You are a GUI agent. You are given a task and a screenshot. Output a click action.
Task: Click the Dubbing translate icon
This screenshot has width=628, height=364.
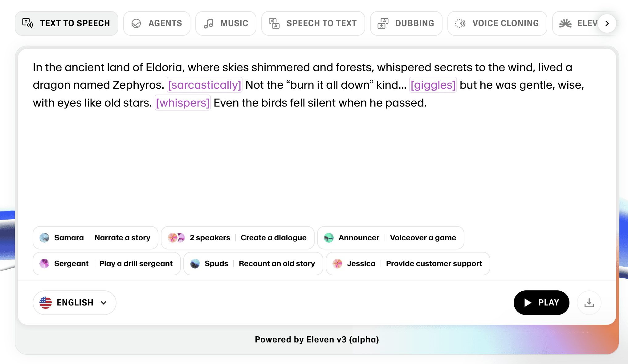(x=383, y=23)
